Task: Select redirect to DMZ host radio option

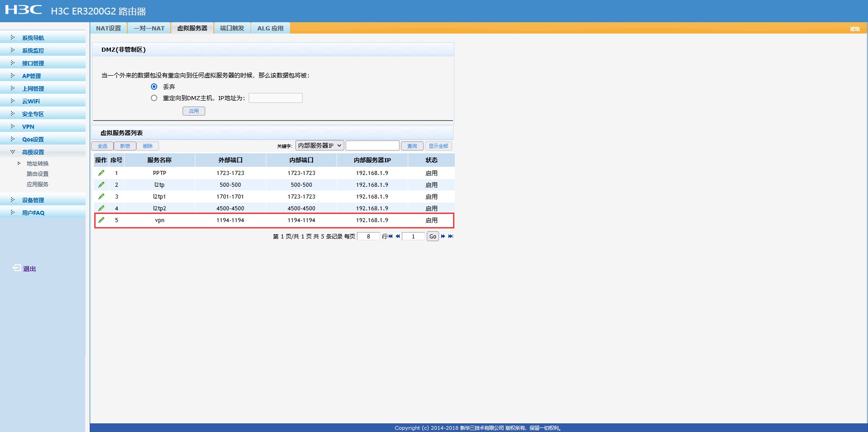Action: (x=154, y=98)
